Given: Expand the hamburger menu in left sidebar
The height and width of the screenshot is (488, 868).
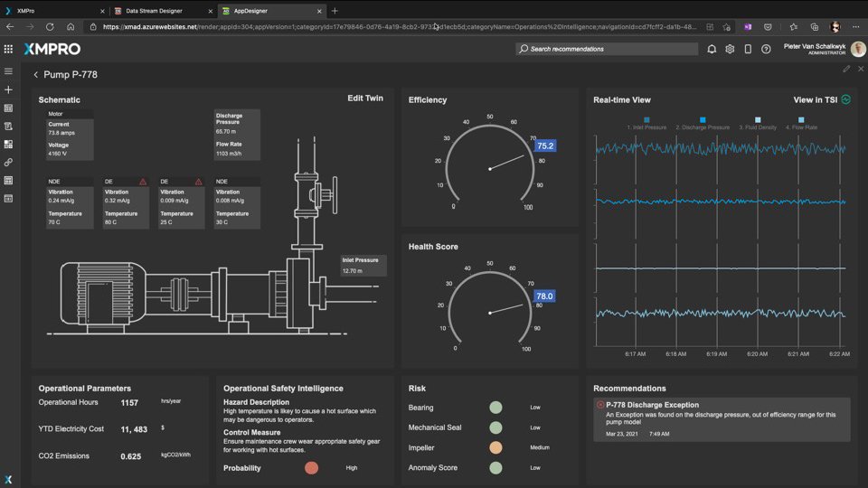Looking at the screenshot, I should tap(8, 71).
